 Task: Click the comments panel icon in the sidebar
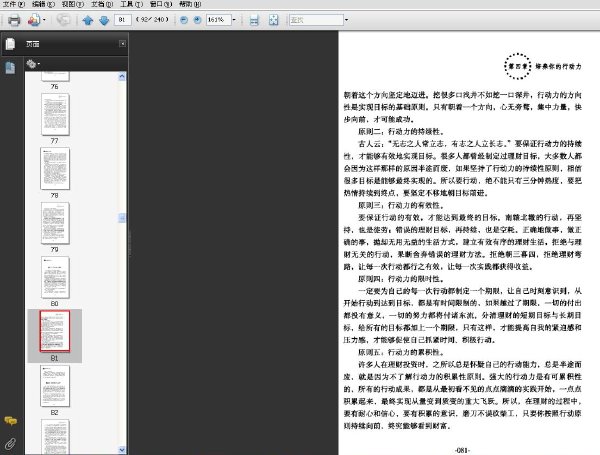click(10, 421)
